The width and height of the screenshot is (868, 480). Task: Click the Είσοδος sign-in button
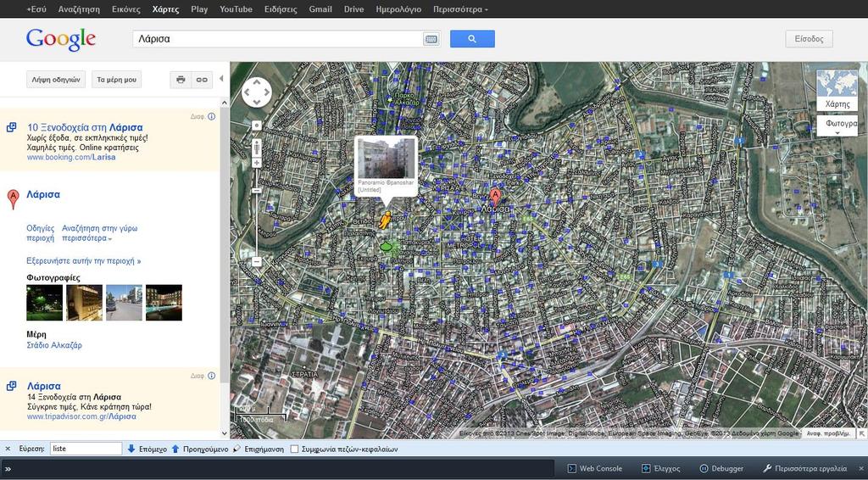[x=809, y=39]
